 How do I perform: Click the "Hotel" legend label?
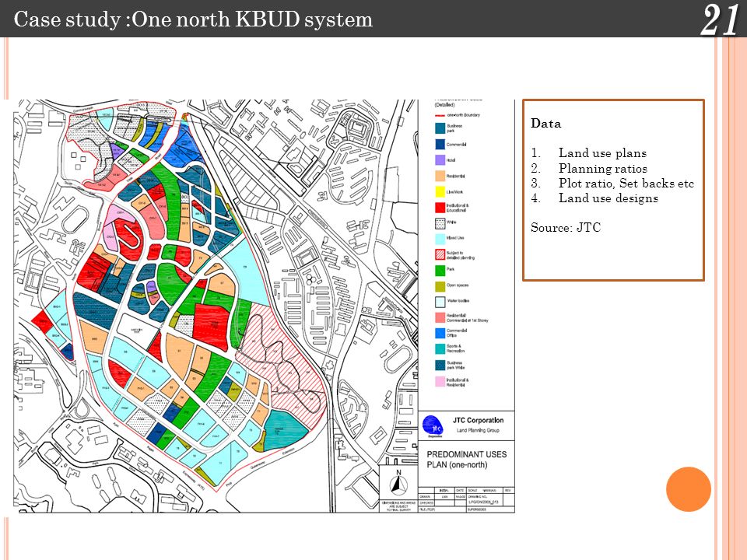pyautogui.click(x=451, y=160)
